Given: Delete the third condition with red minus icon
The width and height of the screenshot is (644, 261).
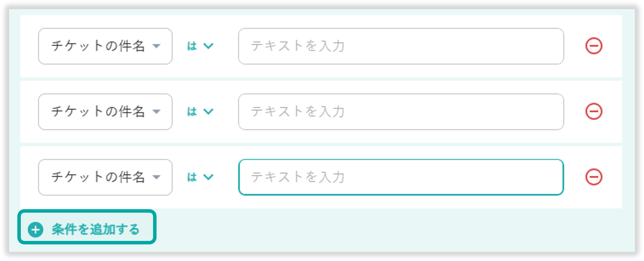Looking at the screenshot, I should click(594, 177).
